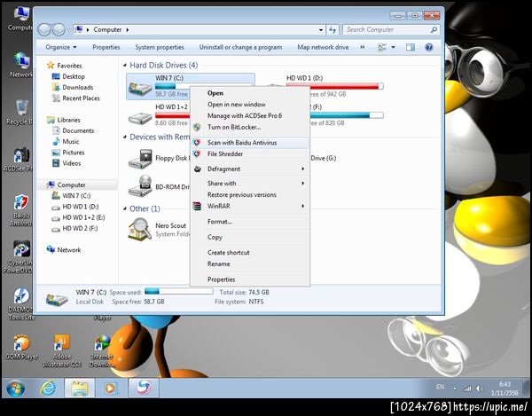Choose Restore previous versions
532x416 pixels.
(x=250, y=195)
